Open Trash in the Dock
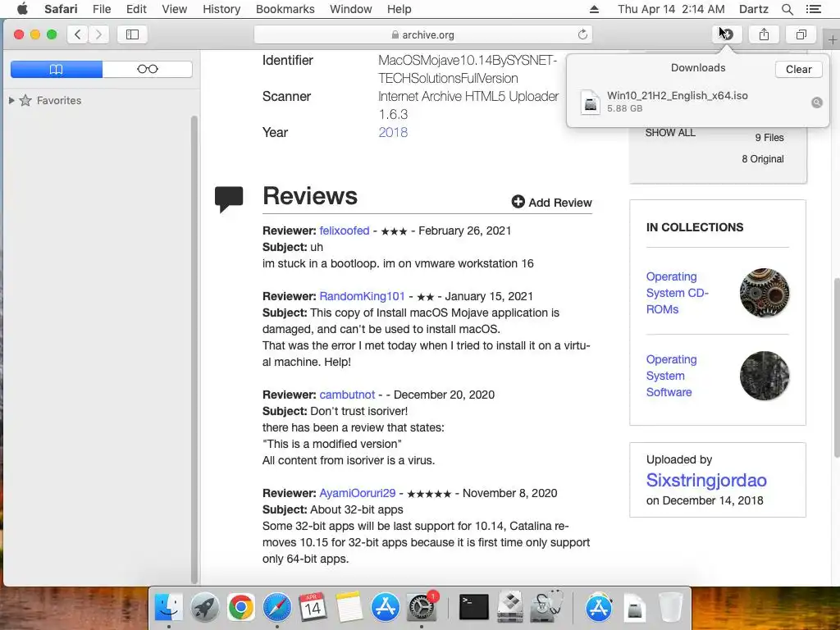The image size is (840, 630). coord(670,607)
